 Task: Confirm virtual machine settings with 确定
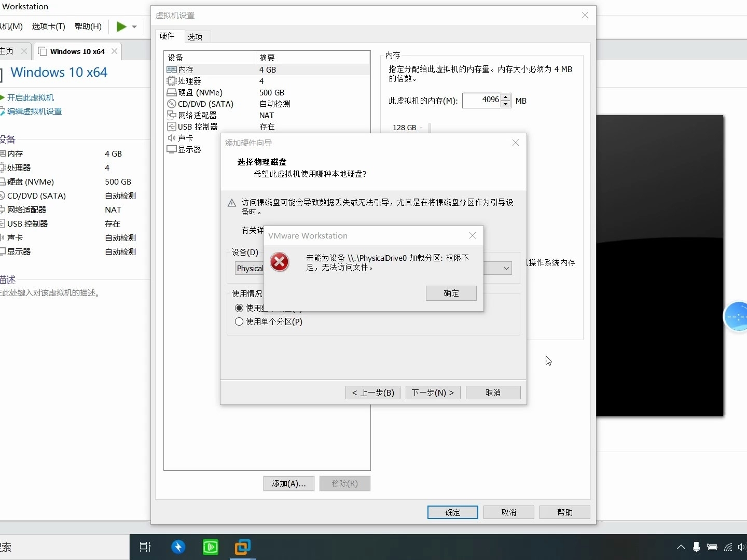tap(453, 512)
